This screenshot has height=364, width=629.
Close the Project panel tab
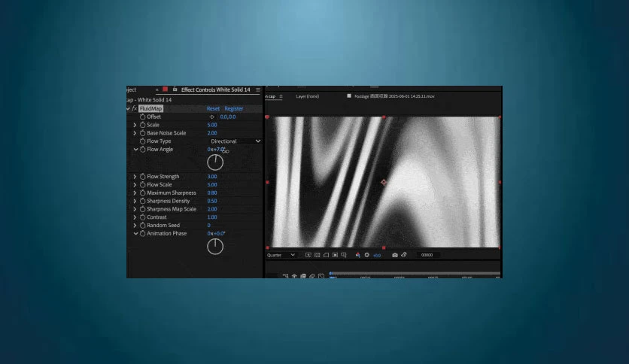tap(156, 89)
